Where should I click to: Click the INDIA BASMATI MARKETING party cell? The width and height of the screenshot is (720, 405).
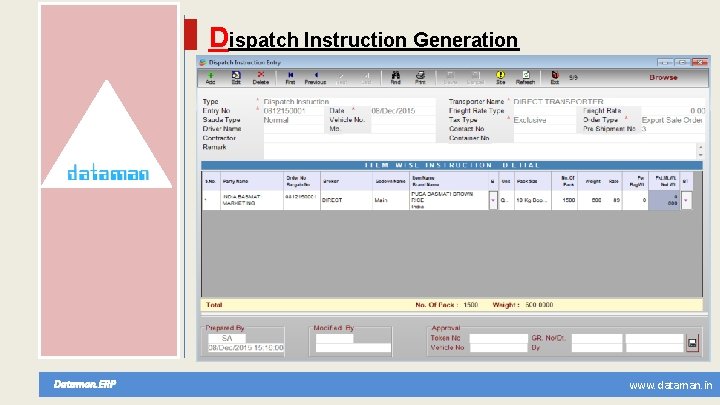coord(252,201)
